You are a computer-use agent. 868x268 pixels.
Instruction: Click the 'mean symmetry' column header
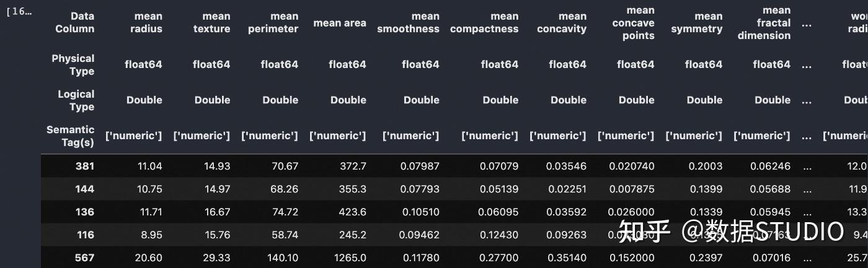696,22
